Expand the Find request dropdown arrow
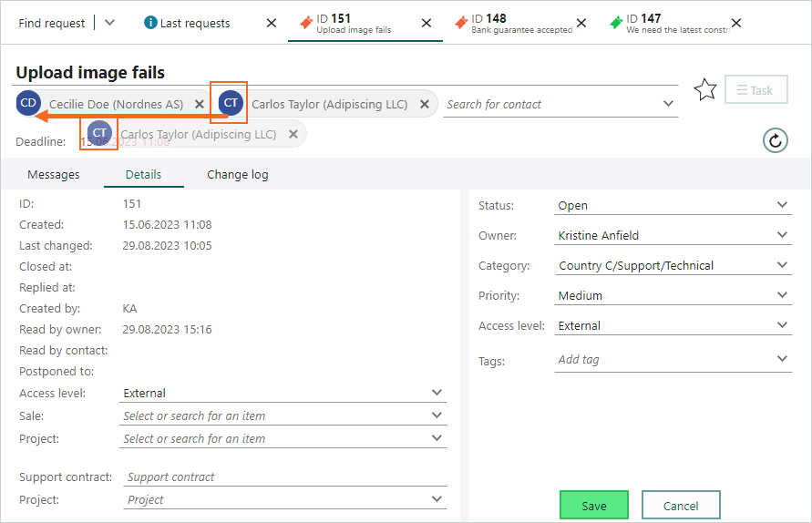Viewport: 812px width, 523px height. click(x=109, y=23)
